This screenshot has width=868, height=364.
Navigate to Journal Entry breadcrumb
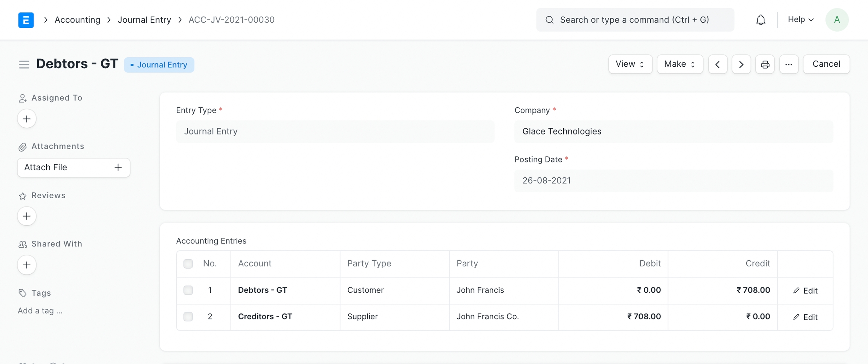144,20
